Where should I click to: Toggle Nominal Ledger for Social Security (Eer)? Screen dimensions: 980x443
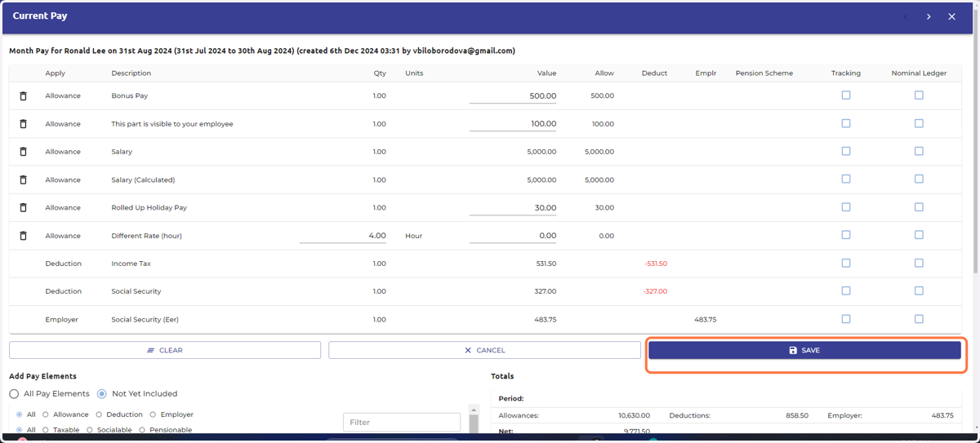(919, 319)
